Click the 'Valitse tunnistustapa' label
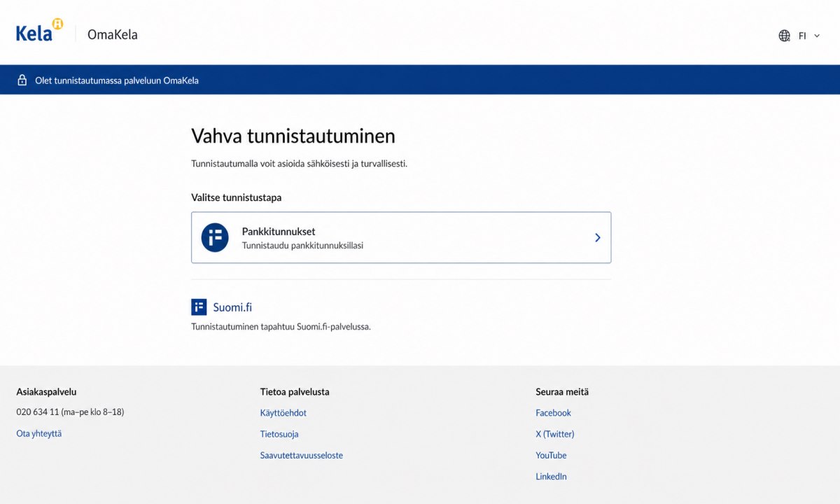840x504 pixels. 237,197
